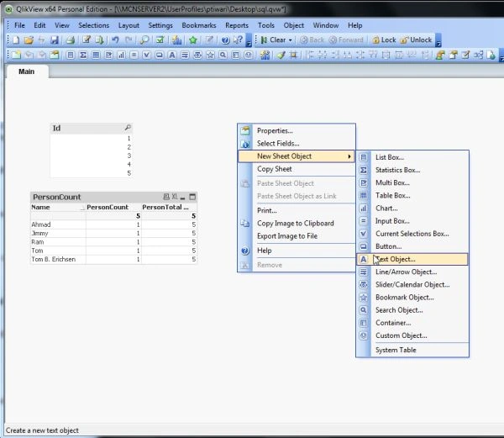The width and height of the screenshot is (504, 438).
Task: Click the Ahmad row in PersonCount table
Action: (113, 224)
